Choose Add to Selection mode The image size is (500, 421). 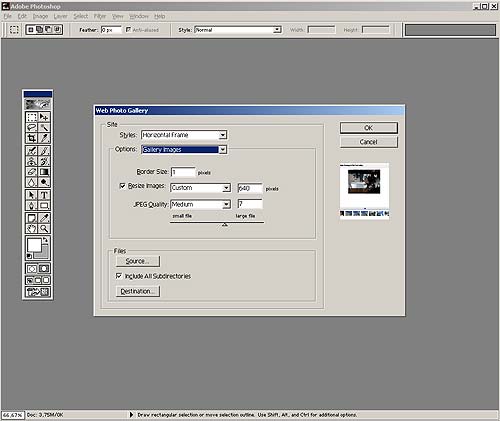pyautogui.click(x=39, y=30)
